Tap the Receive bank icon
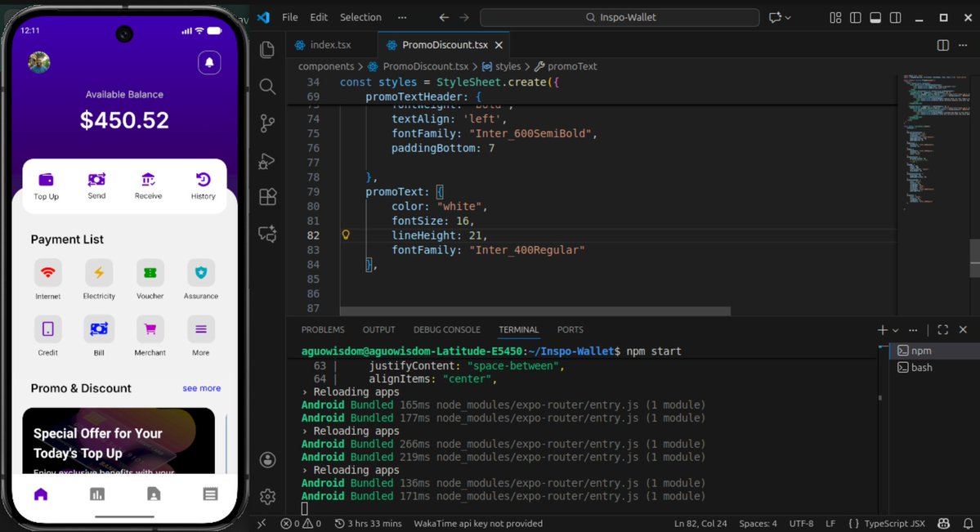The image size is (980, 532). (x=148, y=180)
